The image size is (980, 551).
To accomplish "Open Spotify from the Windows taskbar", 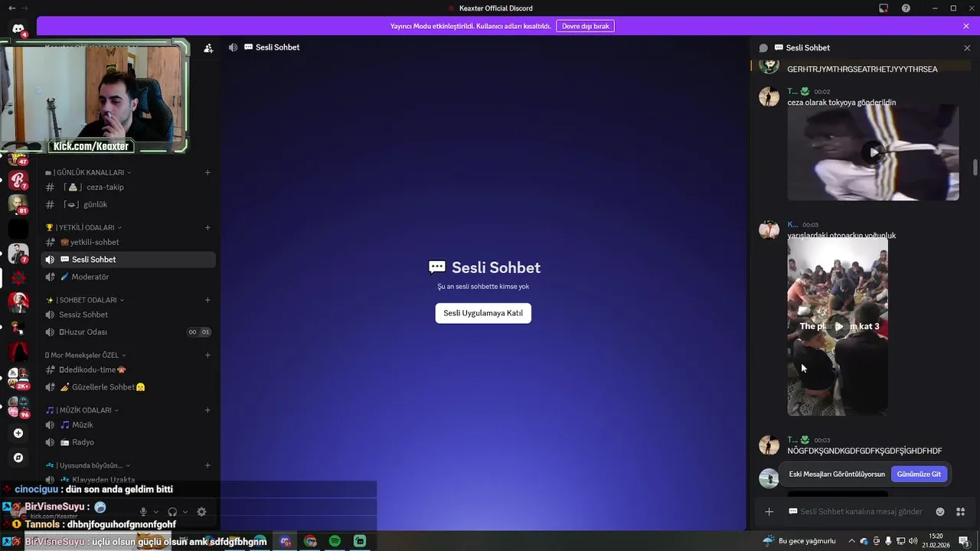I will [x=335, y=541].
